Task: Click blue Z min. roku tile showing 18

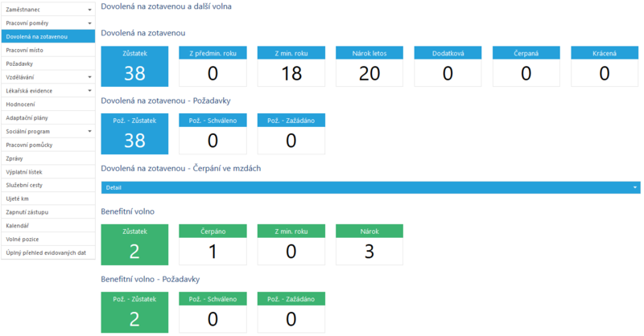Action: pyautogui.click(x=291, y=66)
